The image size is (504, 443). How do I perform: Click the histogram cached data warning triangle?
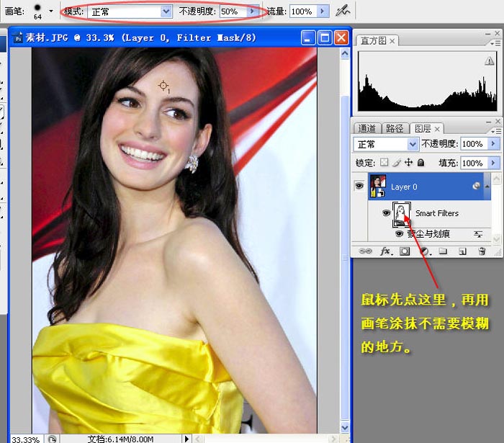point(489,61)
